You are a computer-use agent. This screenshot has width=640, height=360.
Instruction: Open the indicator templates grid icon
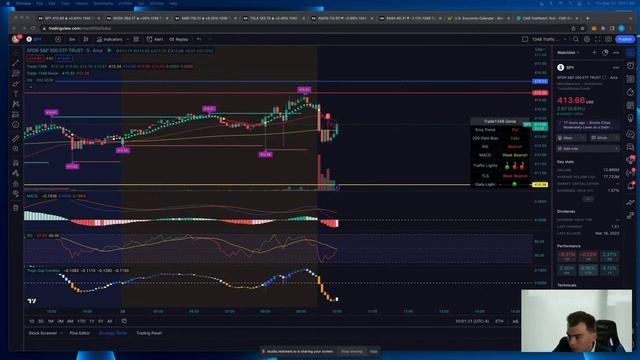[x=136, y=39]
